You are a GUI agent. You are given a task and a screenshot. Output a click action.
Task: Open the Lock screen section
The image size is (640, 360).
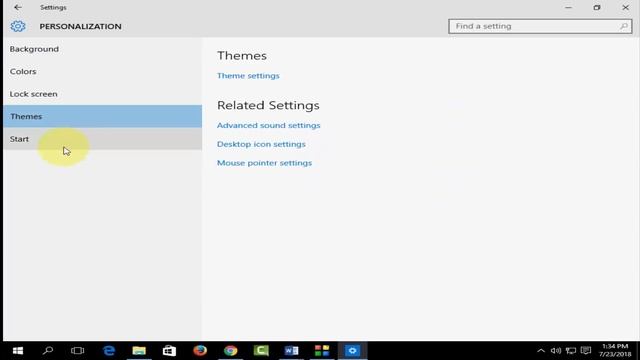click(102, 94)
